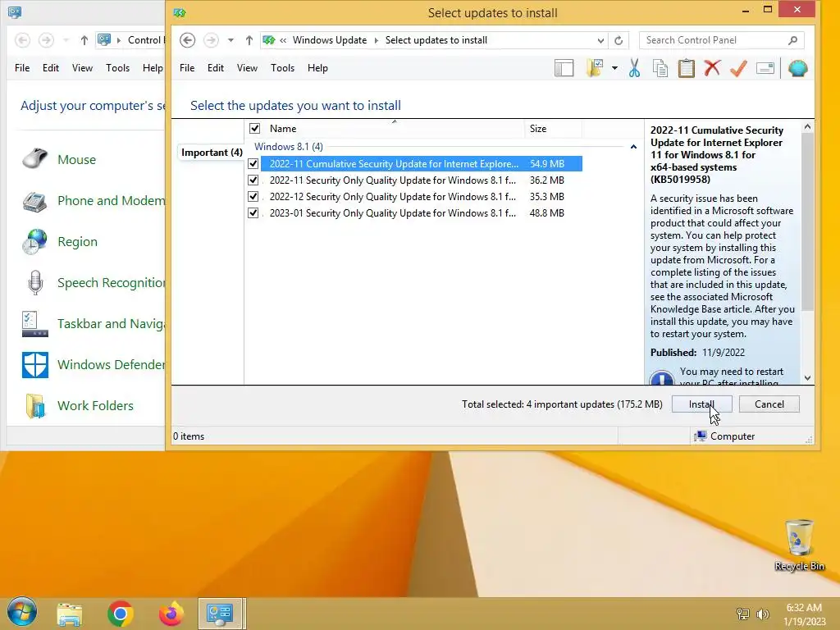Select the Recycle Bin desktop icon

[799, 545]
